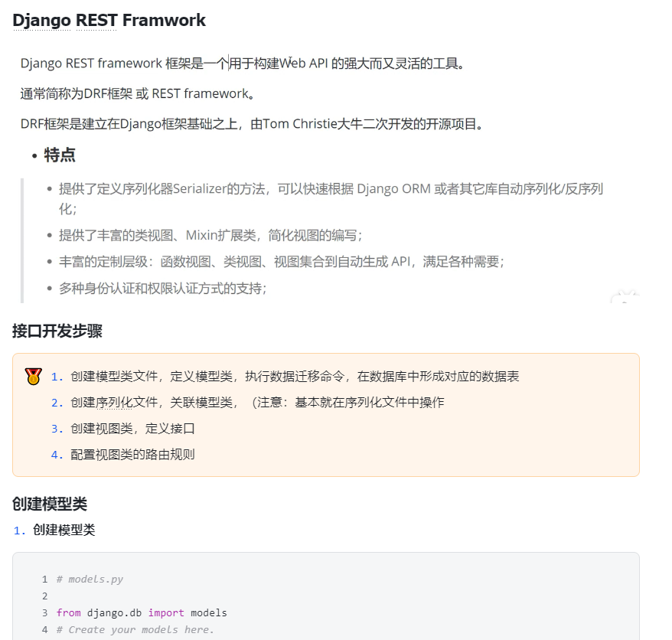Click the numbered item '1. 创建模型类' below the heading

[54, 530]
